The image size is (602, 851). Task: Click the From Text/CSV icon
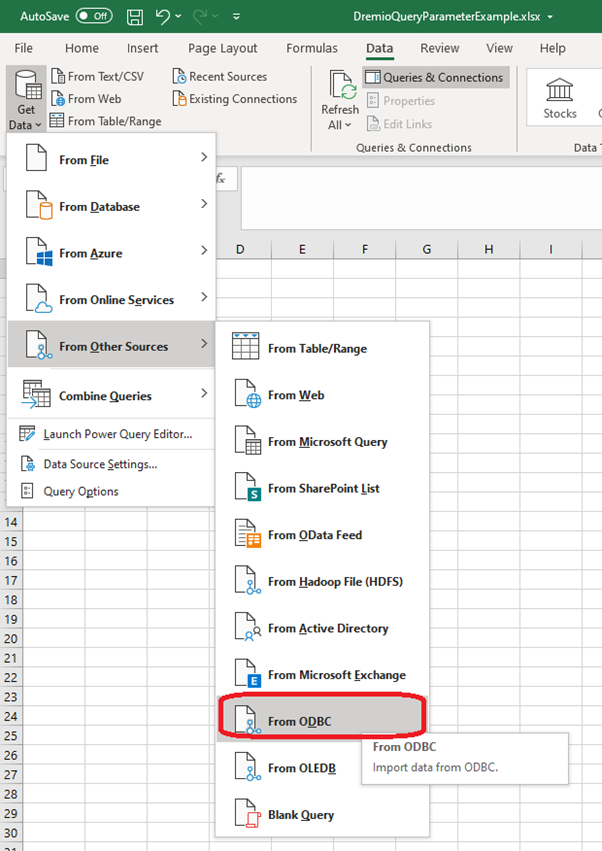[x=58, y=77]
